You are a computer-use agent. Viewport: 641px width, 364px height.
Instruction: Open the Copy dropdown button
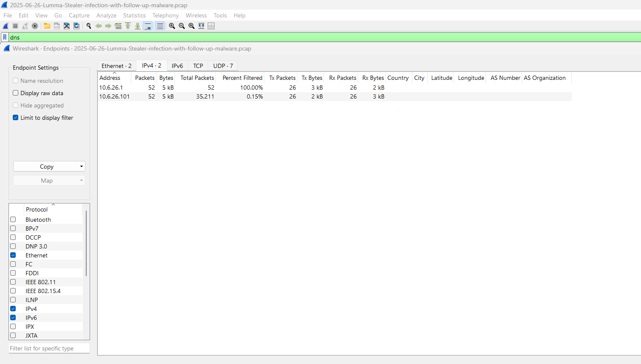pos(49,166)
